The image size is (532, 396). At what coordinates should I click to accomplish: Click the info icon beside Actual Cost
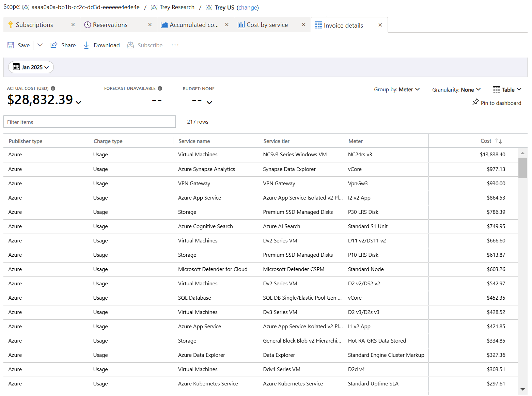53,89
